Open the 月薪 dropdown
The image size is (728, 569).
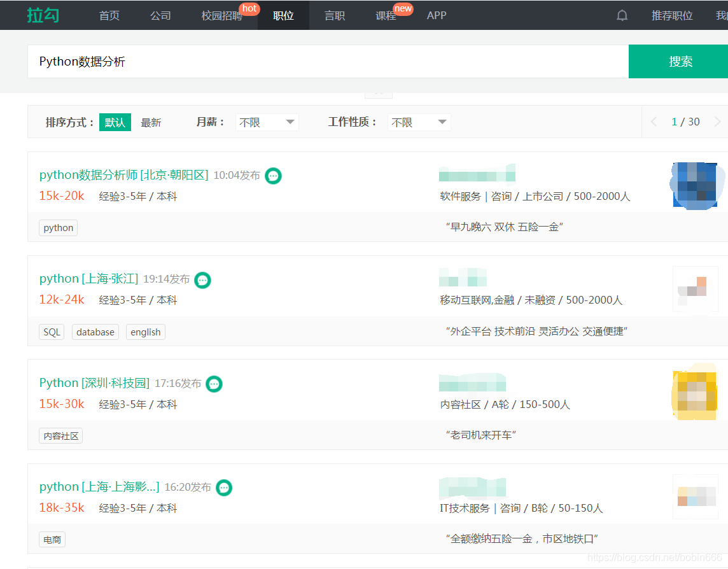267,122
